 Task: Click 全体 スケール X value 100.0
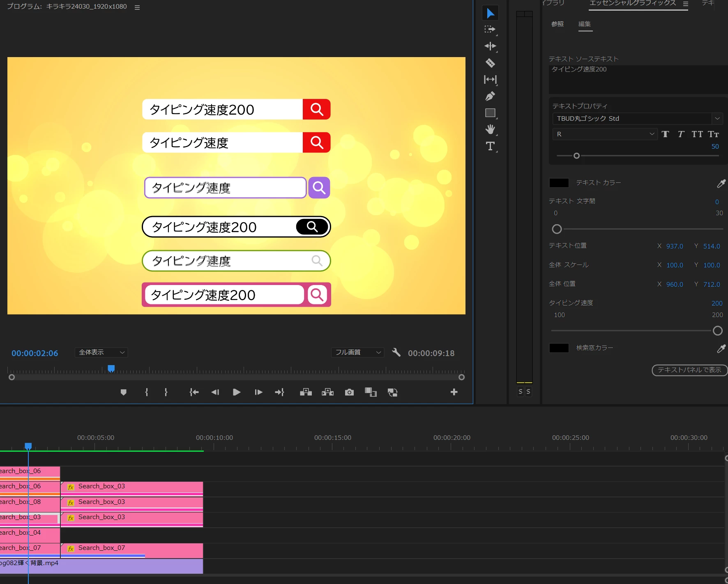675,265
